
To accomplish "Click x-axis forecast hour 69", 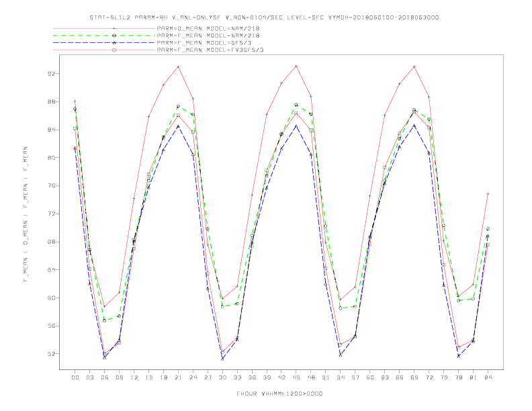I will pyautogui.click(x=414, y=377).
